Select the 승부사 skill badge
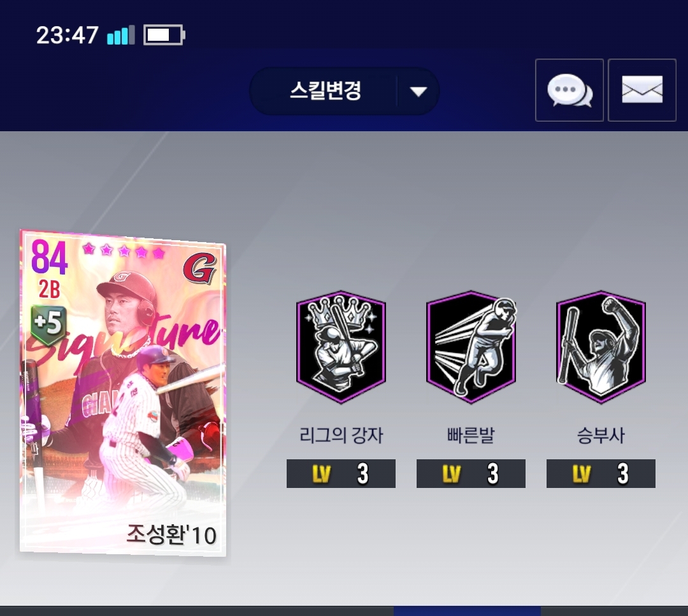The height and width of the screenshot is (616, 688). (601, 347)
